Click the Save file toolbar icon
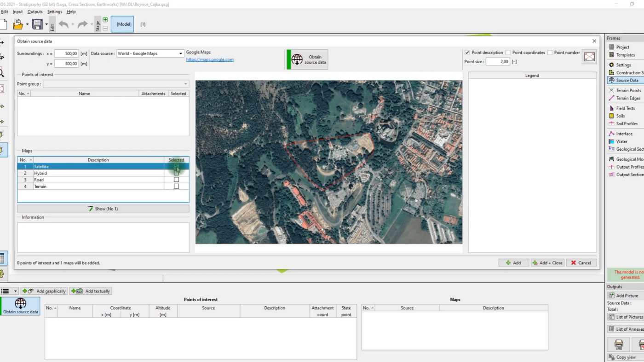644x362 pixels. pos(37,24)
